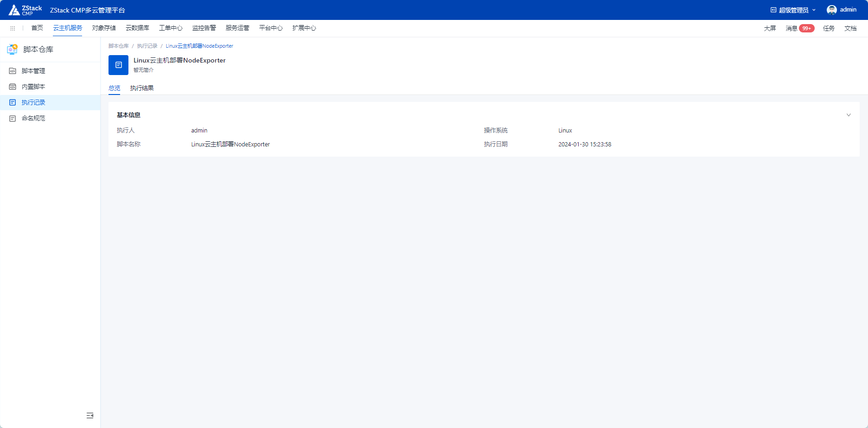Go to 执行记录 breadcrumb link

147,46
